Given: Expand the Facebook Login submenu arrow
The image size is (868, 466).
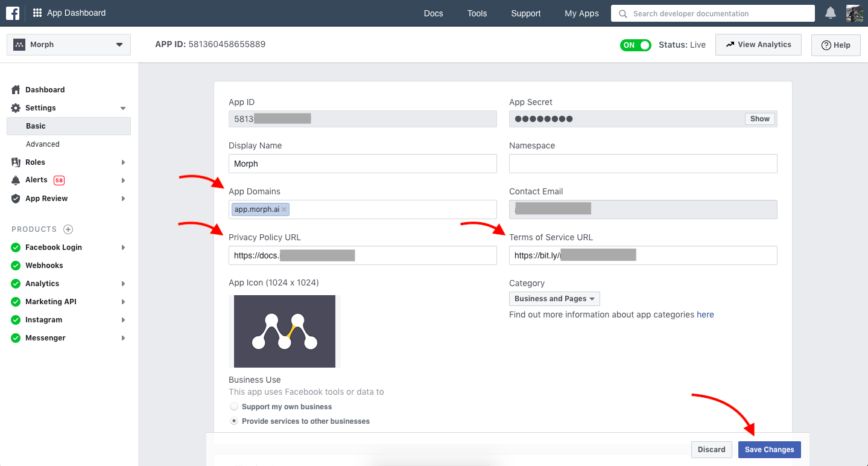Looking at the screenshot, I should coord(123,247).
